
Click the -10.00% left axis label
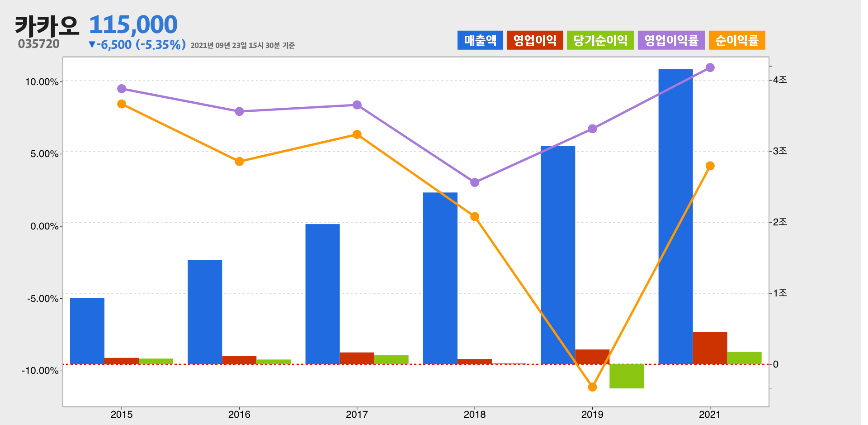tap(40, 371)
